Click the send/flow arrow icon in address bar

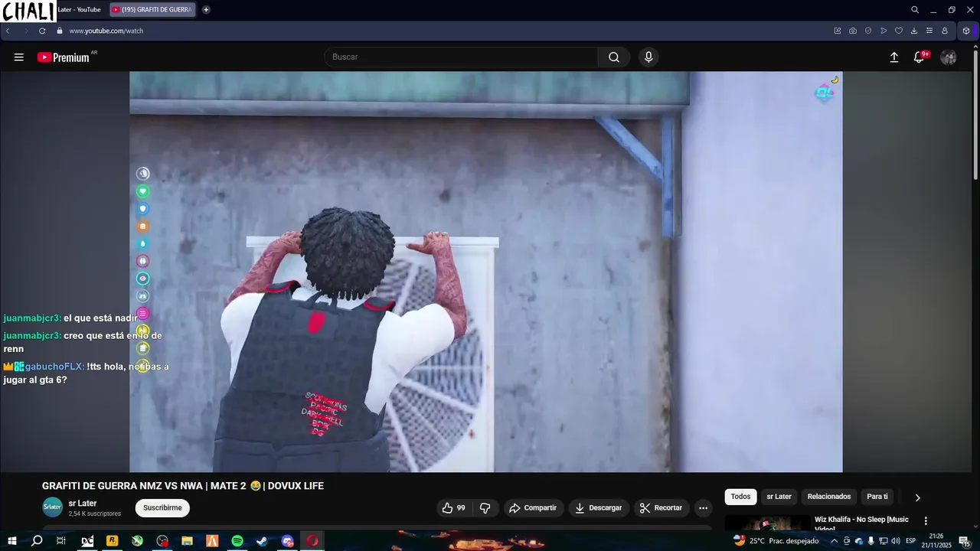point(884,31)
